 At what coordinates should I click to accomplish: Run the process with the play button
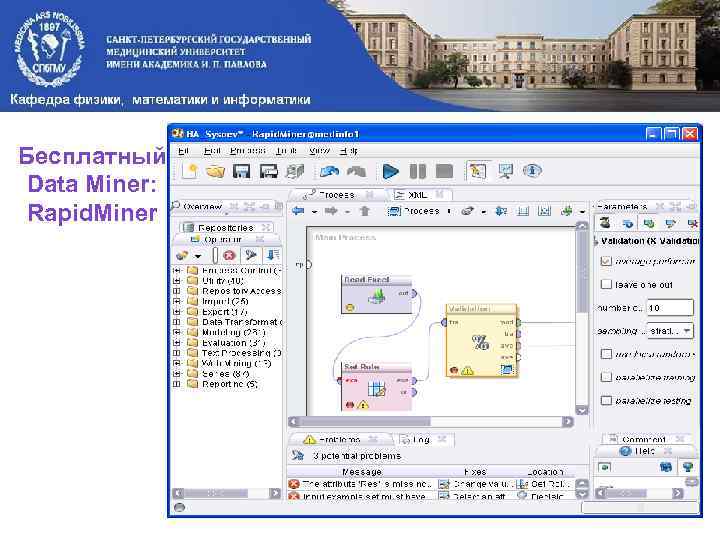pos(390,172)
